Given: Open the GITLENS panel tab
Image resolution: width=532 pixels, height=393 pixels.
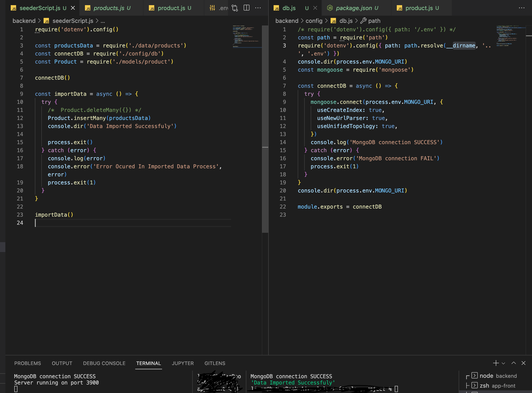Looking at the screenshot, I should (215, 363).
